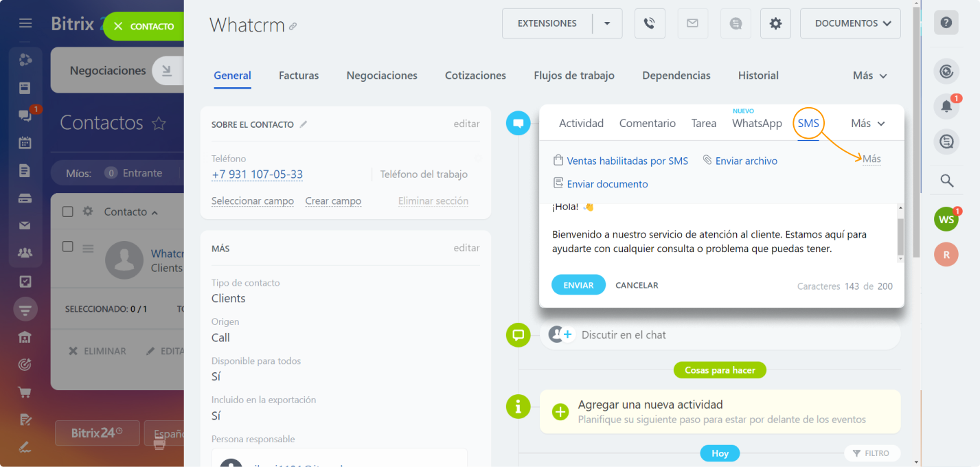Viewport: 980px width, 467px height.
Task: Open the hamburger menu in left sidebar
Action: point(25,23)
